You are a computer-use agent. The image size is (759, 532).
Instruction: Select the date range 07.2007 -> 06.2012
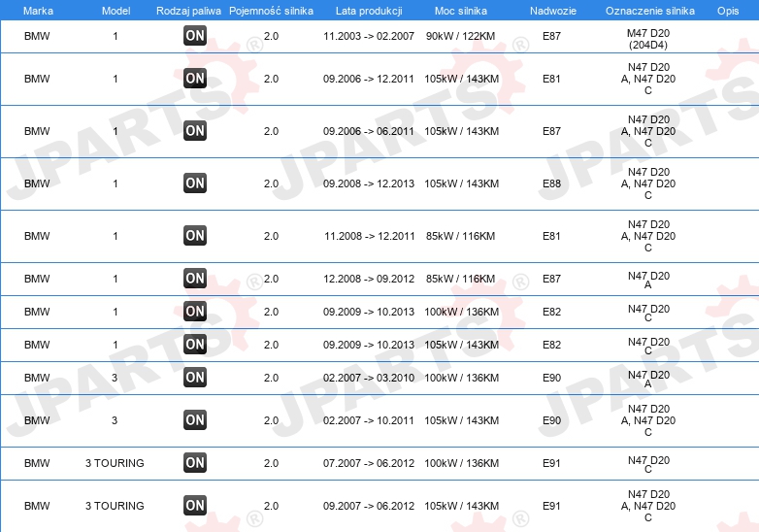(x=369, y=463)
